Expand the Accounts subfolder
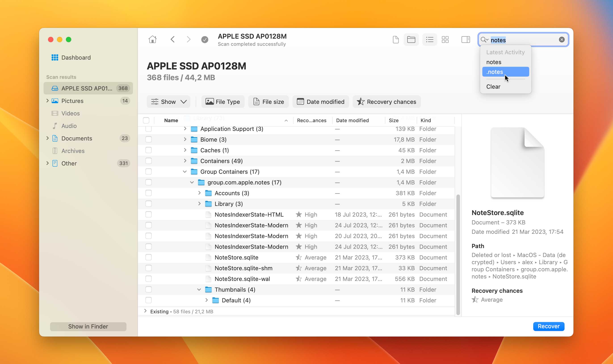 [199, 193]
